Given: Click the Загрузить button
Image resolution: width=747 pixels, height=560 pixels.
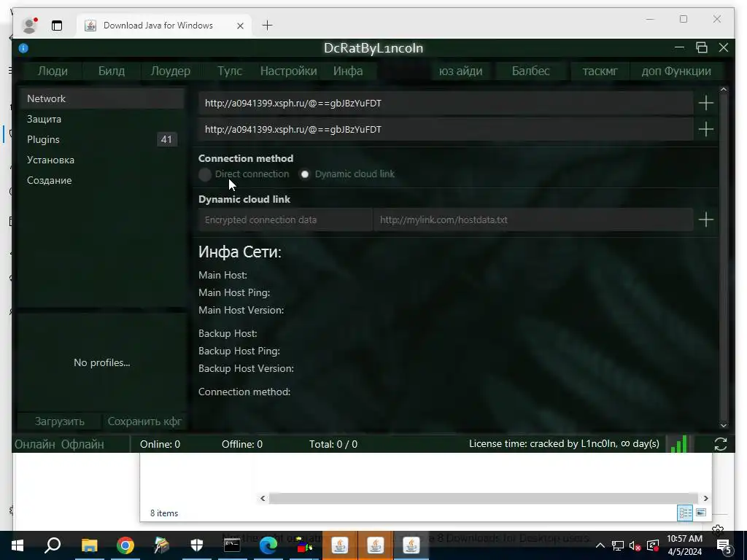Looking at the screenshot, I should 59,421.
